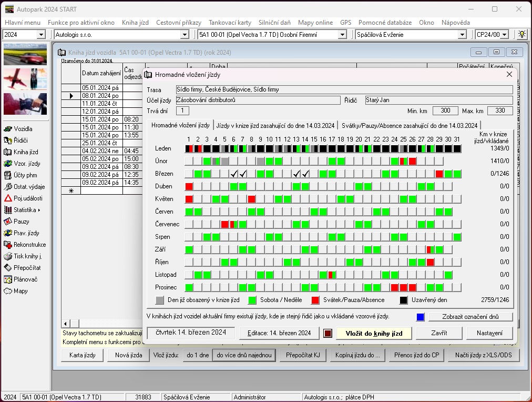Image resolution: width=532 pixels, height=402 pixels.
Task: Click Přenos jízd do CP button
Action: 416,355
